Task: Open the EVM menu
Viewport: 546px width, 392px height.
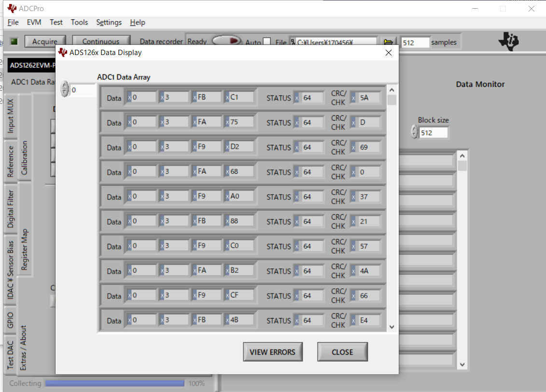Action: tap(34, 22)
